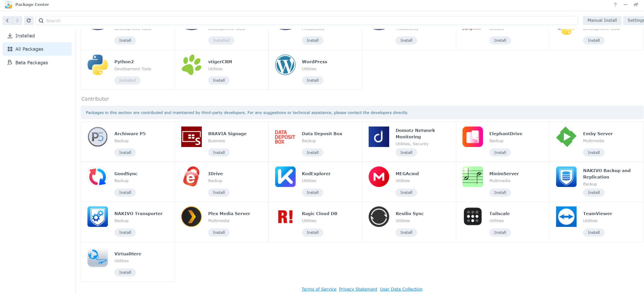Install ElephantDrive
The height and width of the screenshot is (294, 644).
[500, 153]
